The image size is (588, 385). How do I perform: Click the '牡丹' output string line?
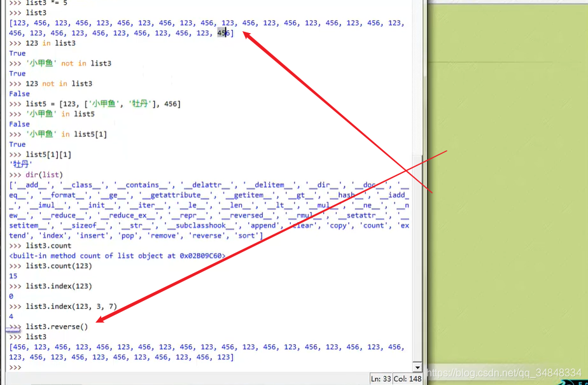point(21,165)
